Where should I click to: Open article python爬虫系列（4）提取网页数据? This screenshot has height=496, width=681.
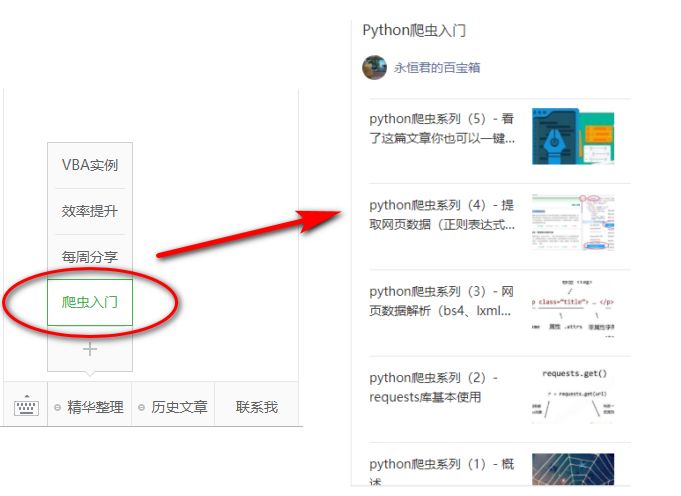[442, 215]
